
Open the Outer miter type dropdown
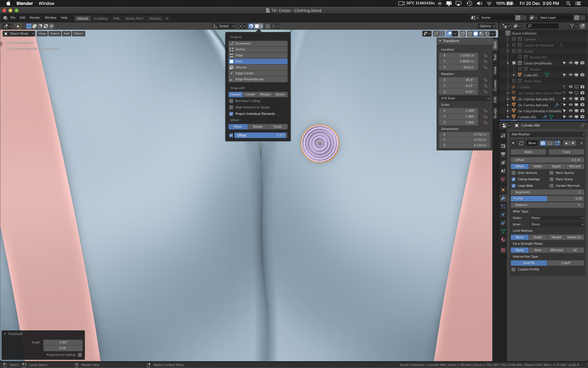[557, 218]
